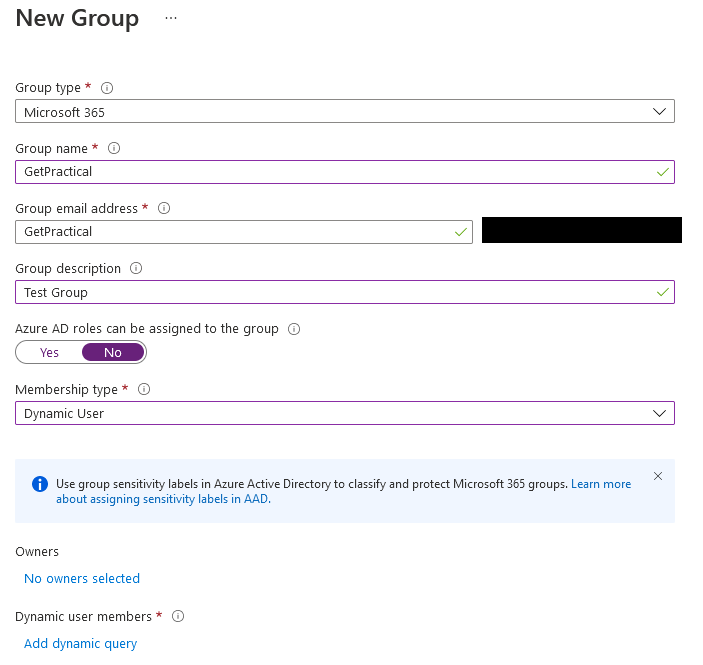Click the Group email address info icon
Viewport: 703px width, 665px height.
[164, 208]
